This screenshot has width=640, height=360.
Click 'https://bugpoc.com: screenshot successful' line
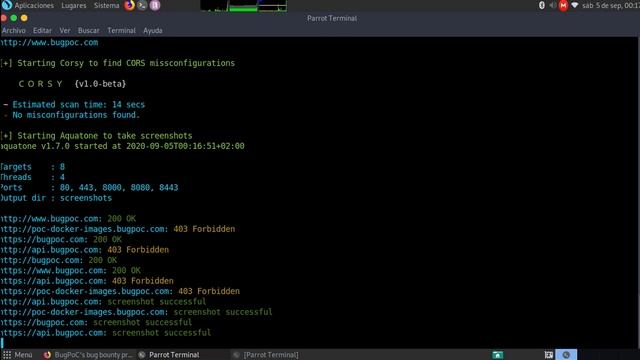[x=96, y=322]
